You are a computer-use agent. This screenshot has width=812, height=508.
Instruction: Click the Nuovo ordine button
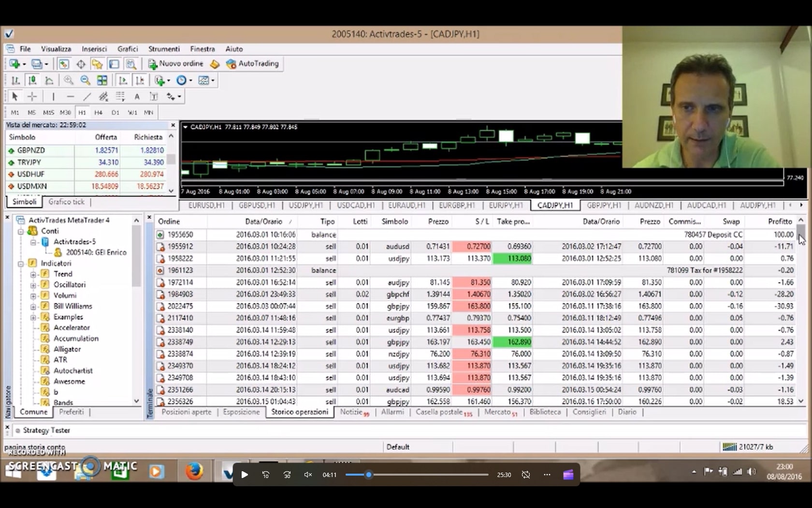tap(175, 64)
